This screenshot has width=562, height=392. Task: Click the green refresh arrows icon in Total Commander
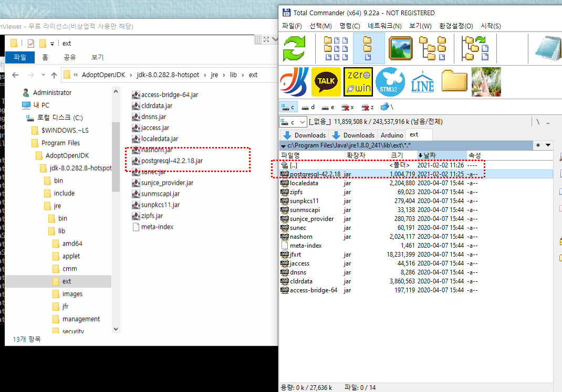pyautogui.click(x=294, y=48)
